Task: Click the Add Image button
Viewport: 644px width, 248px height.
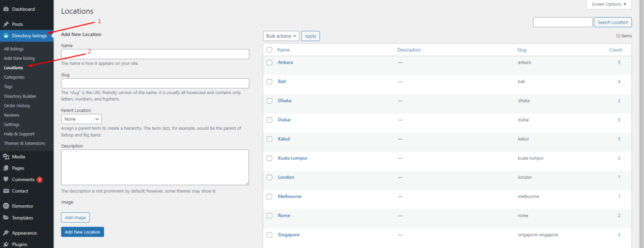Action: pos(75,217)
